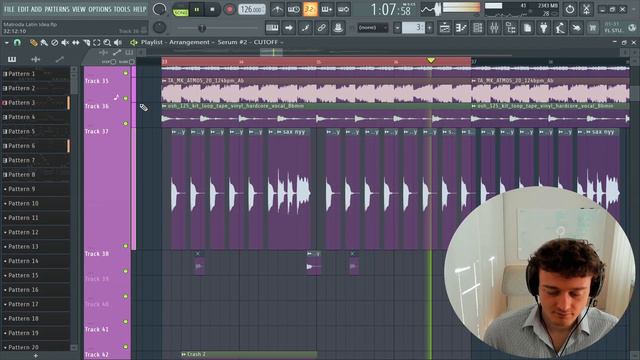Open the (none) snap selector dropdown
The height and width of the screenshot is (360, 640).
click(x=373, y=28)
